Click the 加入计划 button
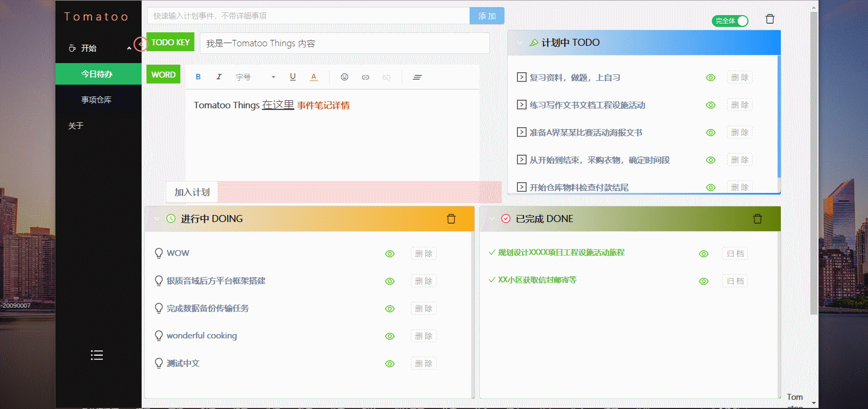This screenshot has height=409, width=868. (x=192, y=192)
